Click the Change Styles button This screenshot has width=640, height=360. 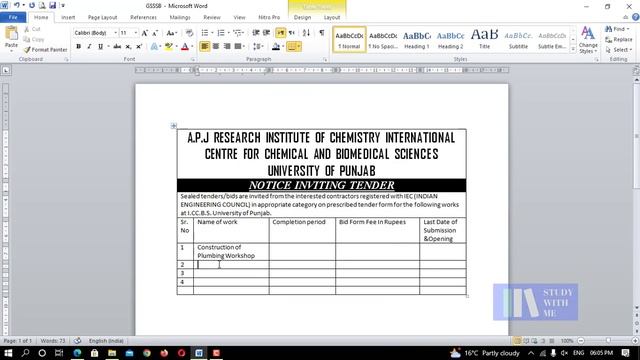[x=588, y=40]
